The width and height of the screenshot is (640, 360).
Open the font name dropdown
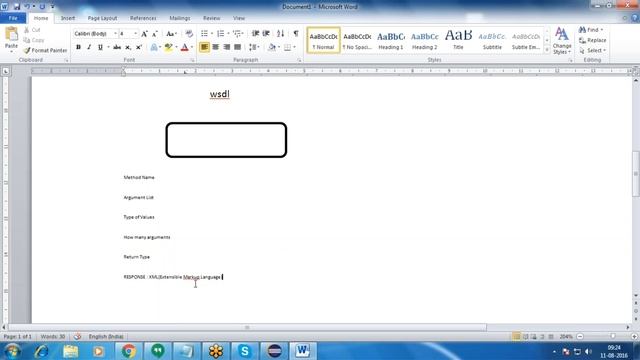(116, 34)
